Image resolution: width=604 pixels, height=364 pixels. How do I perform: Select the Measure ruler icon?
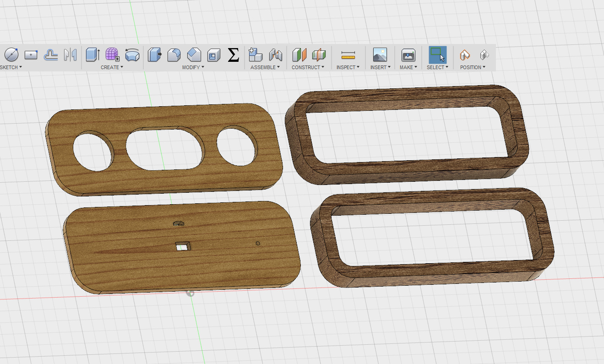(x=348, y=55)
